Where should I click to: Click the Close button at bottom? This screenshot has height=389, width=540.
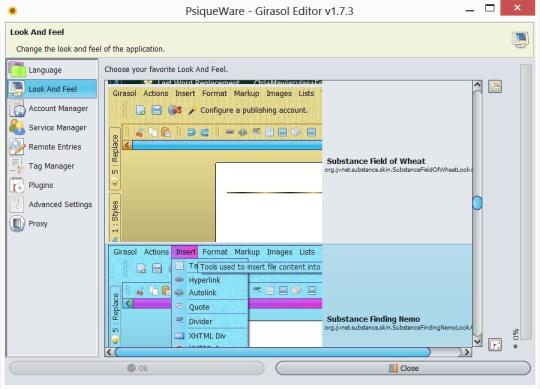[x=403, y=368]
